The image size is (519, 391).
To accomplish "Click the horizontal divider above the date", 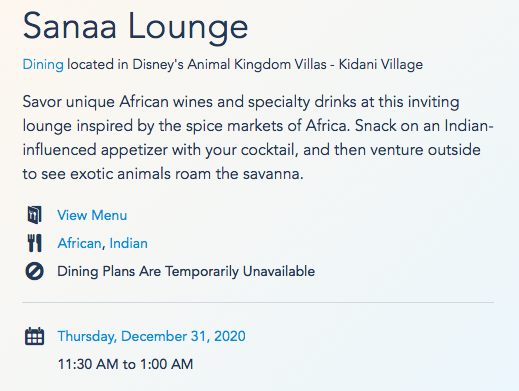I will click(258, 302).
